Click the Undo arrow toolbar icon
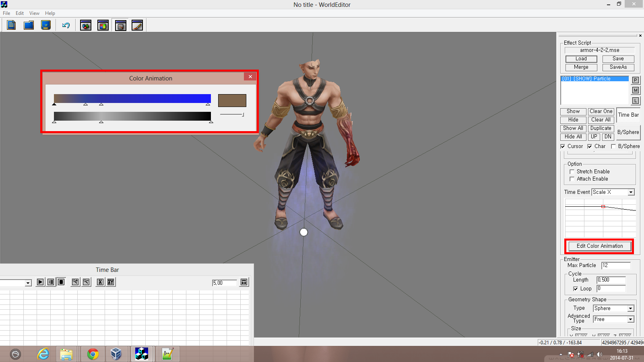644x362 pixels. tap(66, 25)
